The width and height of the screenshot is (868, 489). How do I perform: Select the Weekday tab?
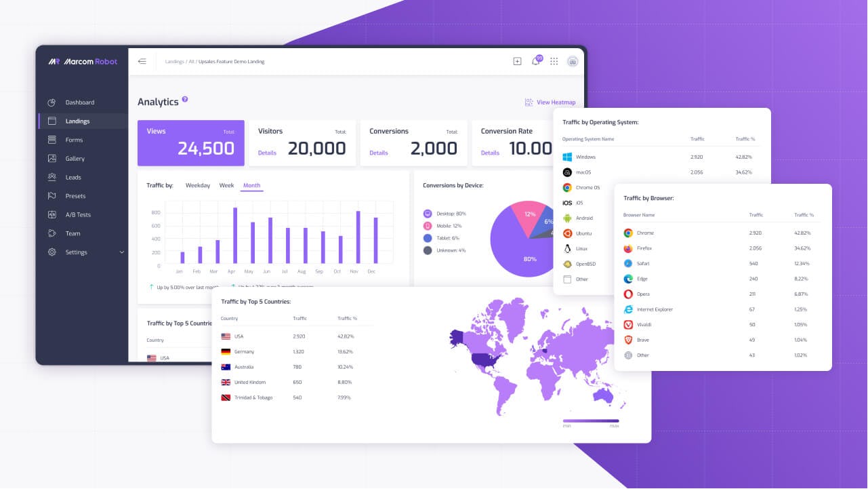[x=198, y=185]
